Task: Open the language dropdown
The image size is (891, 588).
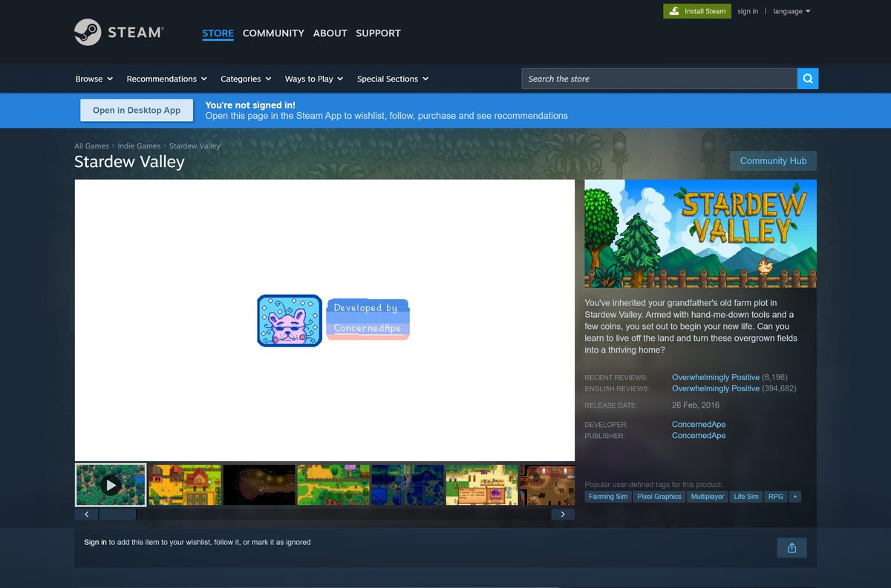Action: [792, 11]
